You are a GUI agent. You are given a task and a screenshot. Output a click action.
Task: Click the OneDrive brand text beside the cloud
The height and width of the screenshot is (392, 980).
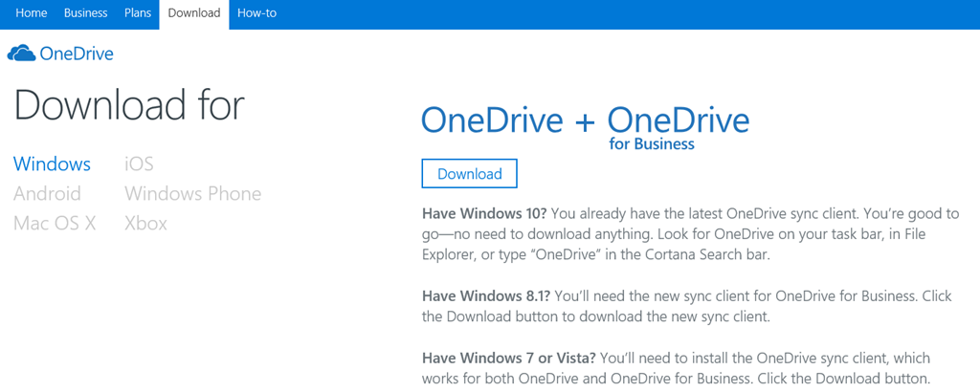[x=77, y=54]
